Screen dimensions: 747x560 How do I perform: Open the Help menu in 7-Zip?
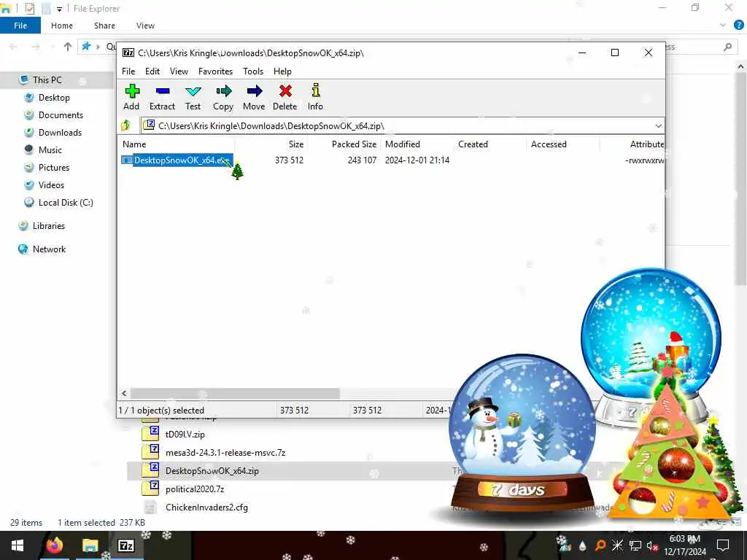coord(282,71)
